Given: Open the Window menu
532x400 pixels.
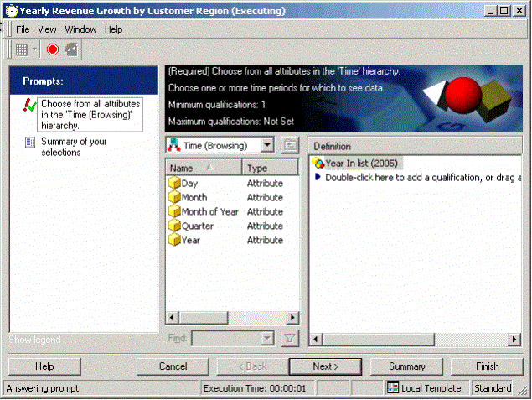Looking at the screenshot, I should click(80, 30).
